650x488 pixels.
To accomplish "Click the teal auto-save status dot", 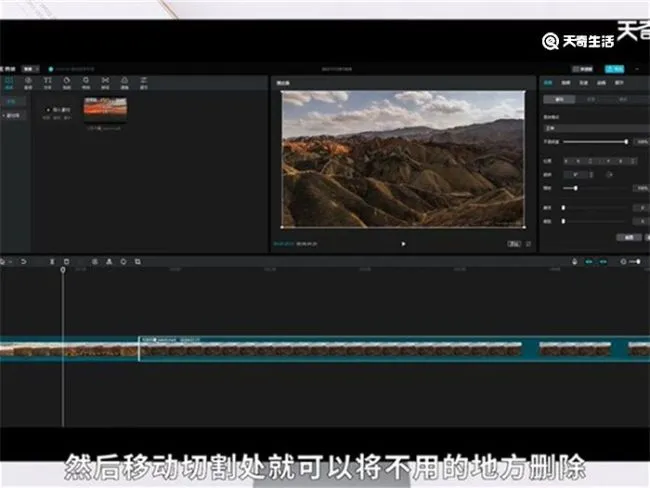I will pyautogui.click(x=51, y=69).
